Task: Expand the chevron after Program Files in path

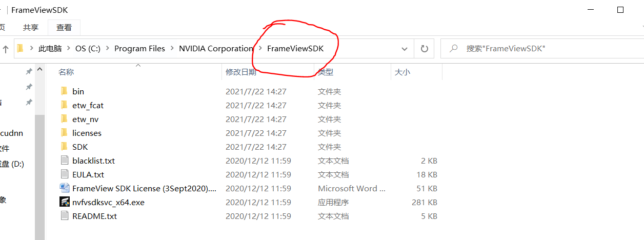Action: coord(172,49)
